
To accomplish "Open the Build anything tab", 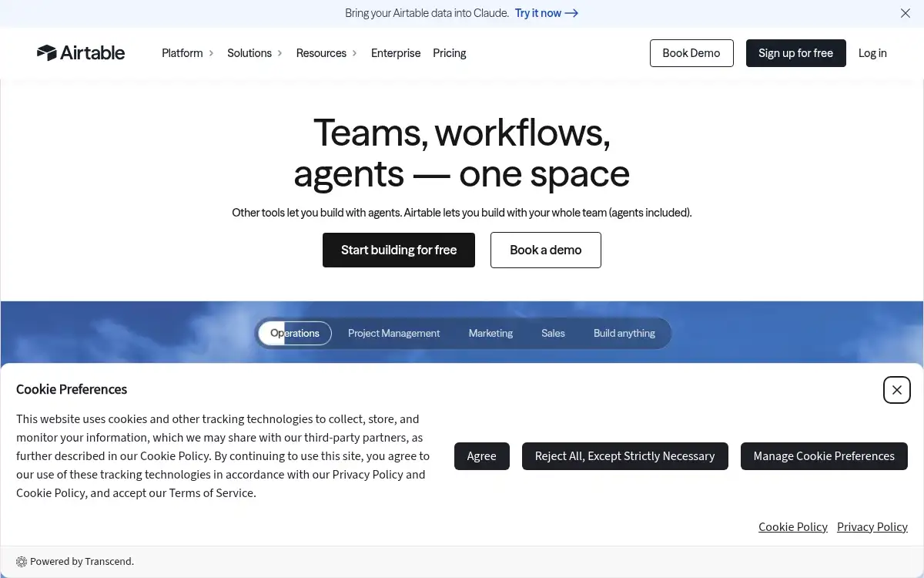I will (624, 333).
